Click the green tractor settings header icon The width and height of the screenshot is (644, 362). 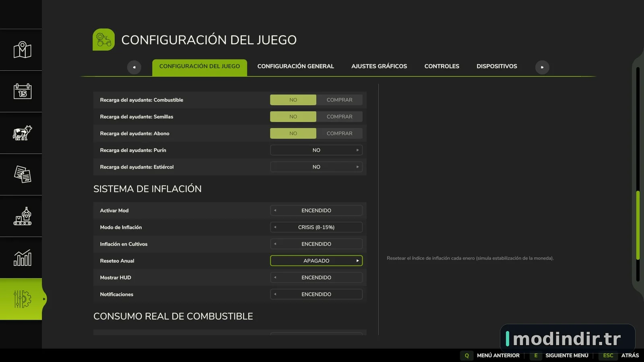[x=104, y=39]
